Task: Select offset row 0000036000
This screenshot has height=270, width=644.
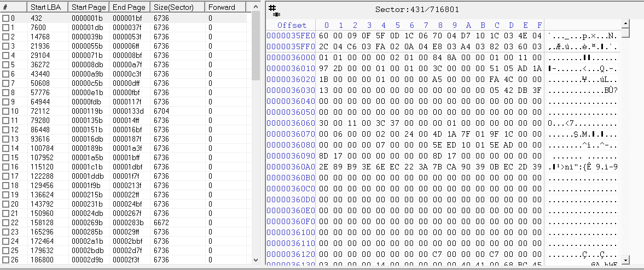Action: 291,57
